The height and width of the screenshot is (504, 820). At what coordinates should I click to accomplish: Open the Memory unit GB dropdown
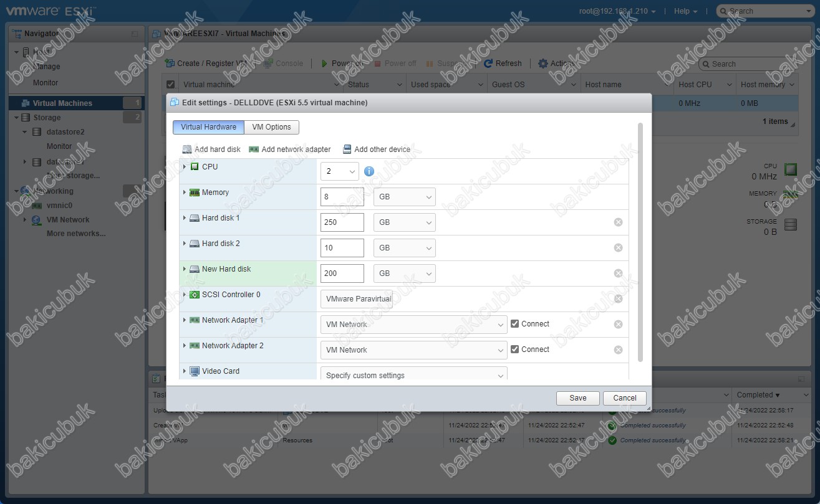point(405,197)
